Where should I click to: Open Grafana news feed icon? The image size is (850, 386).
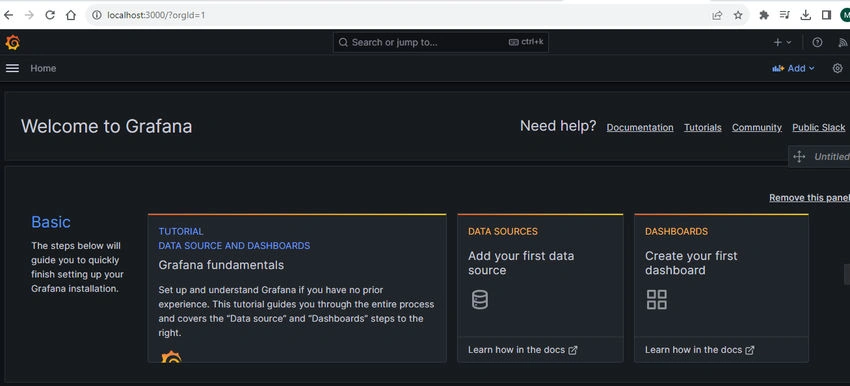click(843, 42)
